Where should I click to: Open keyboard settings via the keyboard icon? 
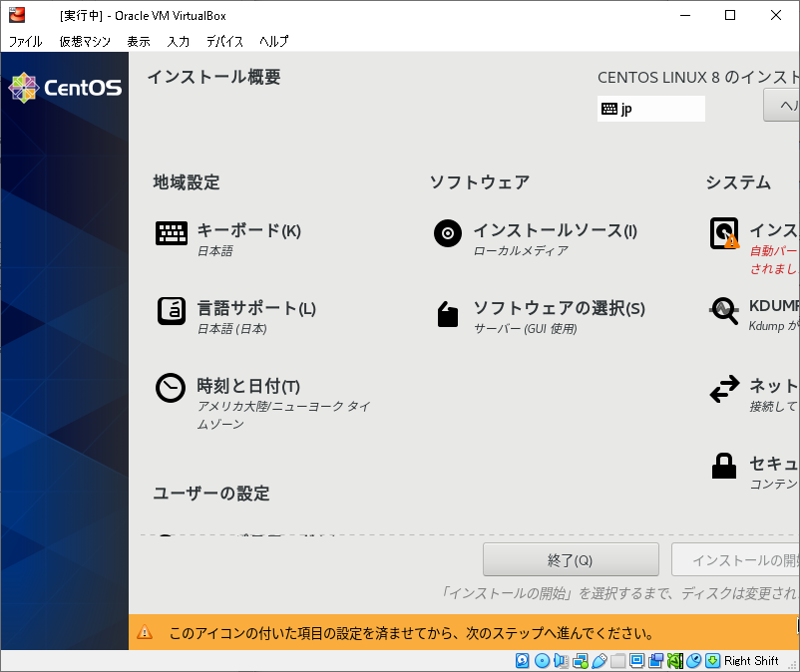[x=172, y=233]
